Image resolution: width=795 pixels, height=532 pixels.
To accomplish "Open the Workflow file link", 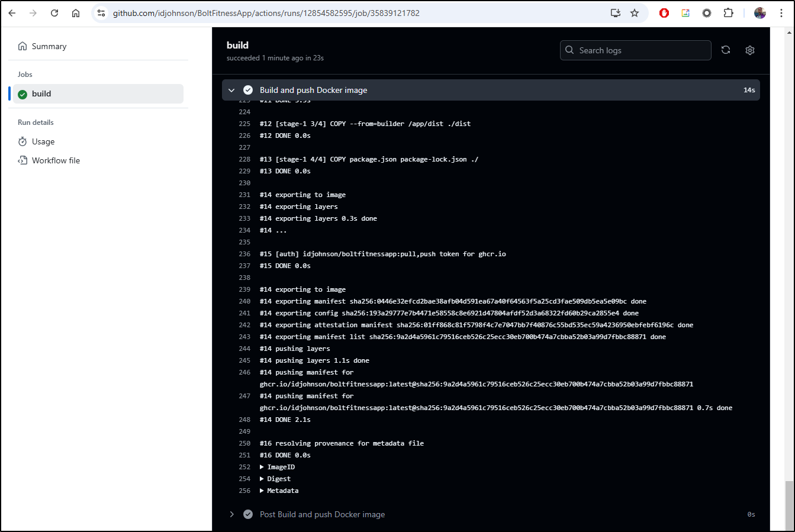I will [56, 160].
